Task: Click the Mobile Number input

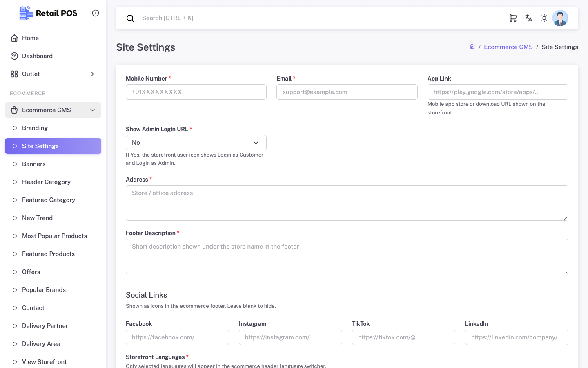Action: [196, 92]
